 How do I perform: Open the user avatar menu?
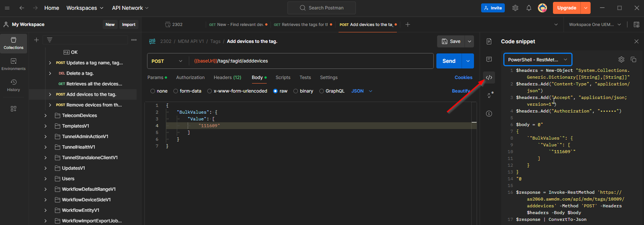(542, 8)
